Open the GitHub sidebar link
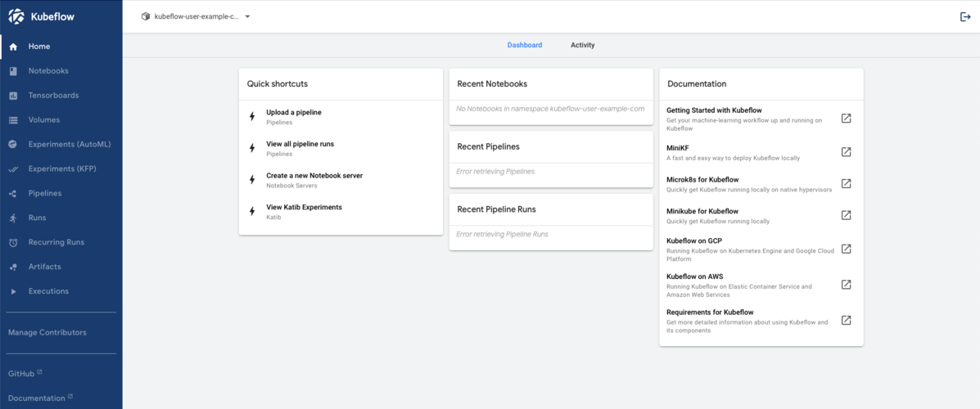 click(25, 373)
